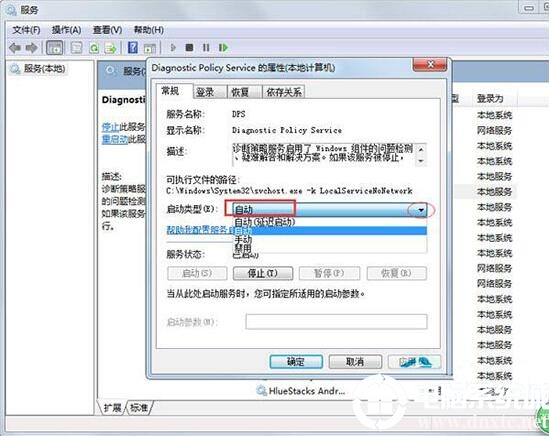The image size is (549, 436).
Task: Toggle the show/hide console tree icon
Action: click(x=55, y=48)
